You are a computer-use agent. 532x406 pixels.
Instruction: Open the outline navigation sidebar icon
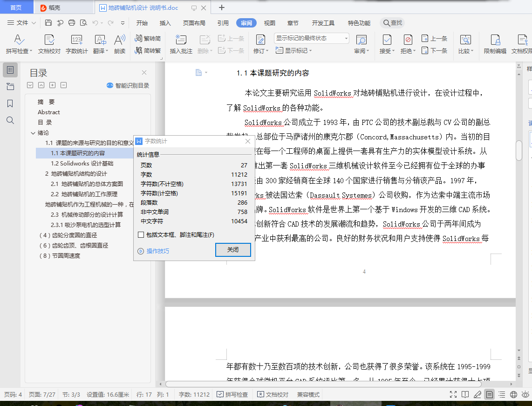coord(10,70)
